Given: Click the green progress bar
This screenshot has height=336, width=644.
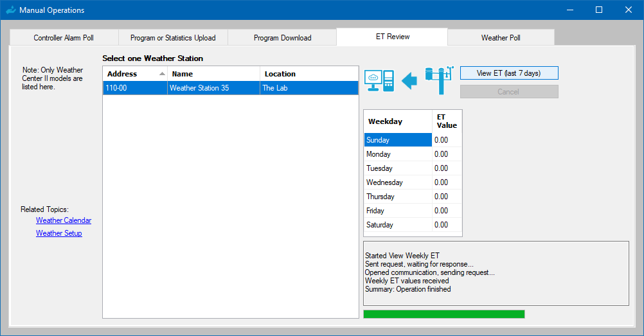Looking at the screenshot, I should [444, 314].
